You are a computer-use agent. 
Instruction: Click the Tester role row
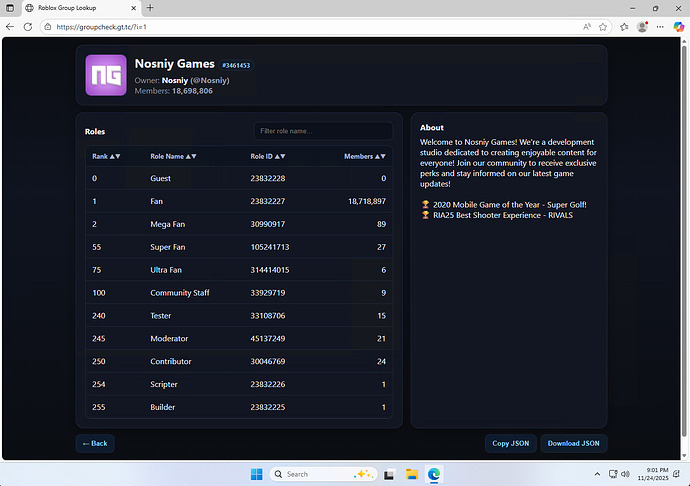point(239,316)
